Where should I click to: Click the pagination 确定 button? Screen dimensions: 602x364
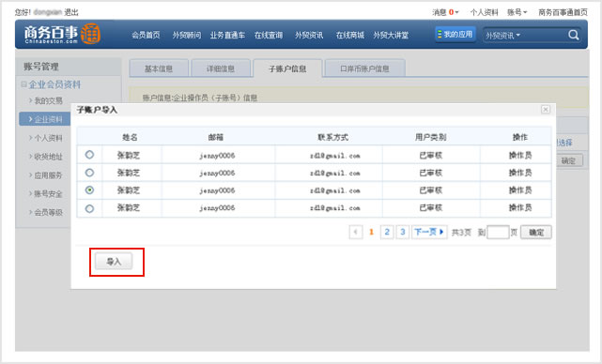(x=536, y=232)
